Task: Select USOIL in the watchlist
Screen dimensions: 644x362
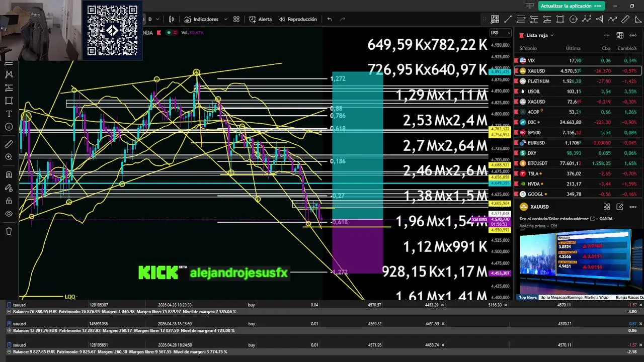Action: click(x=578, y=92)
